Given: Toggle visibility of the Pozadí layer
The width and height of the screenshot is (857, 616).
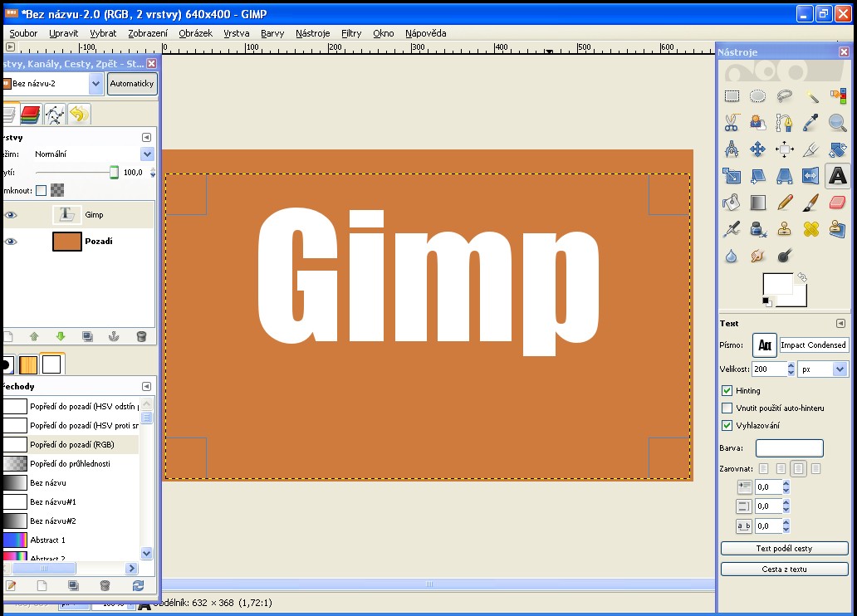Looking at the screenshot, I should coord(11,241).
